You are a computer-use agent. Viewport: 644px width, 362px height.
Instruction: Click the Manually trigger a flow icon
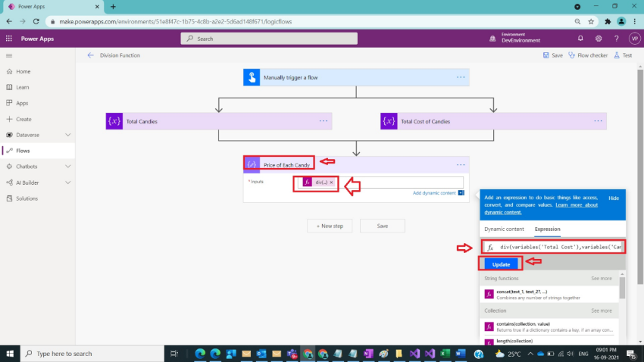tap(252, 77)
